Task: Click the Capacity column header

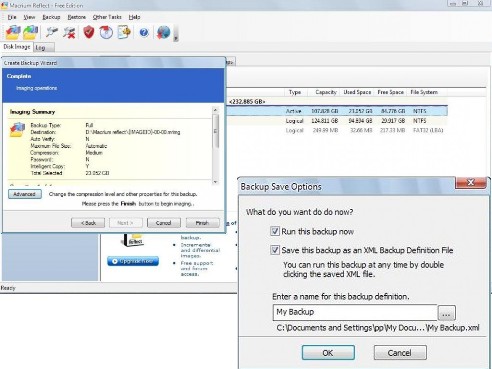Action: tap(326, 92)
